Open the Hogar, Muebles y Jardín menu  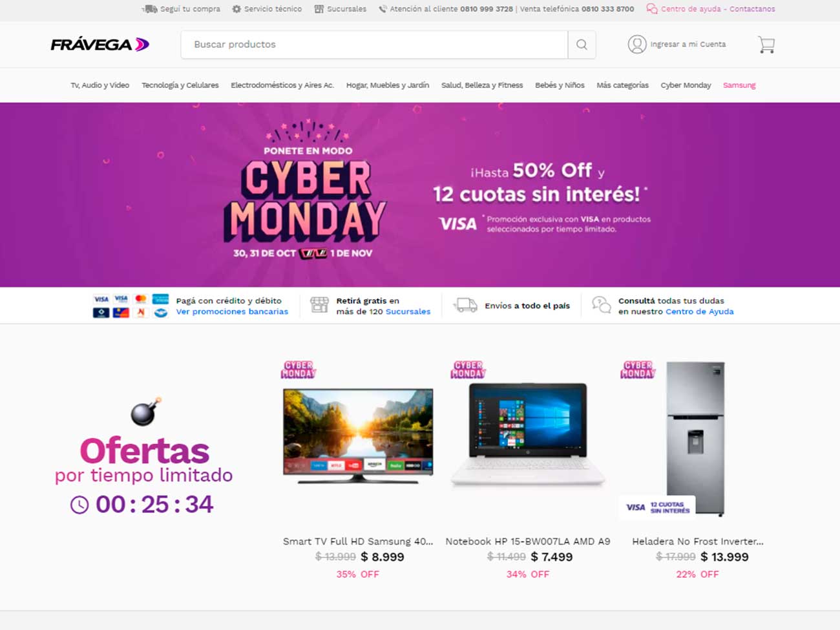pos(388,85)
